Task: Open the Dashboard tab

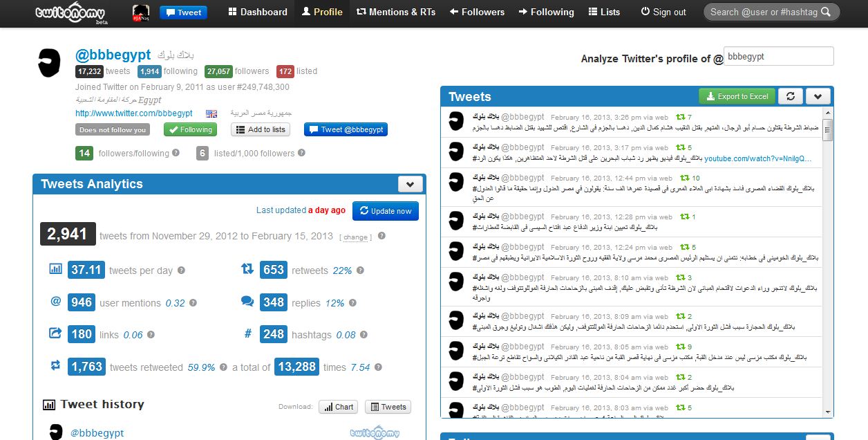Action: (x=258, y=12)
